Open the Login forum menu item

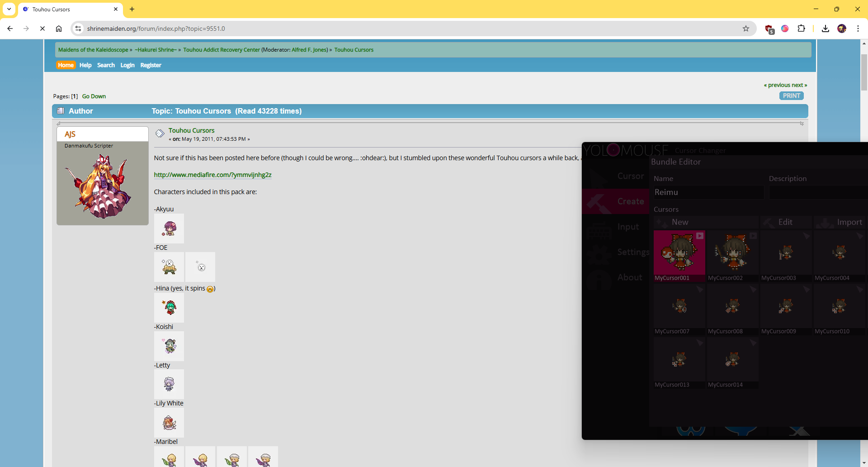(127, 65)
